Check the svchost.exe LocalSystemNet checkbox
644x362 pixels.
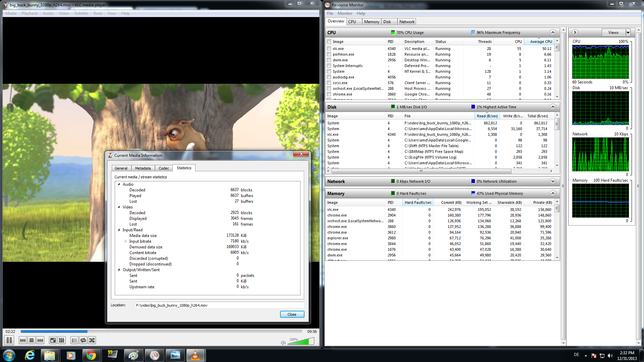(x=329, y=88)
